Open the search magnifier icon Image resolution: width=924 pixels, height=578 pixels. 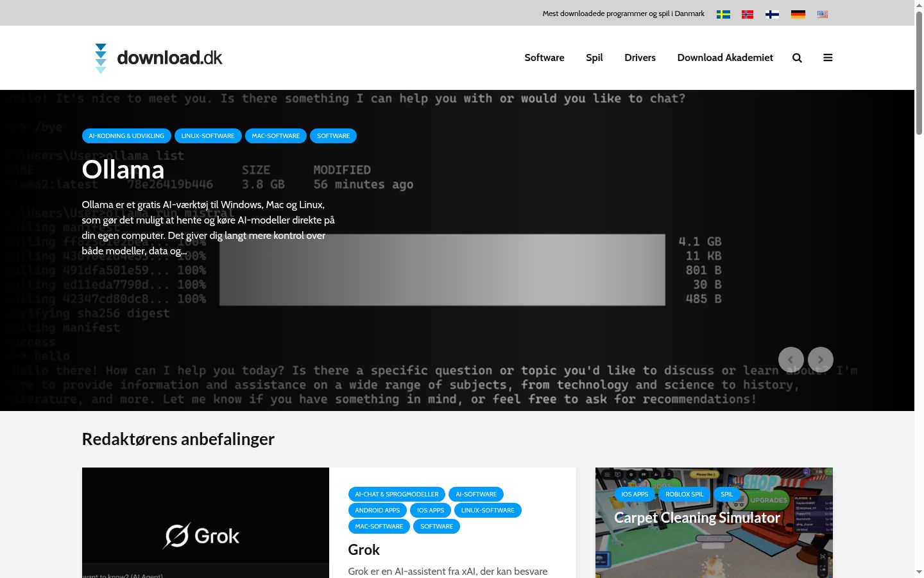(x=797, y=58)
